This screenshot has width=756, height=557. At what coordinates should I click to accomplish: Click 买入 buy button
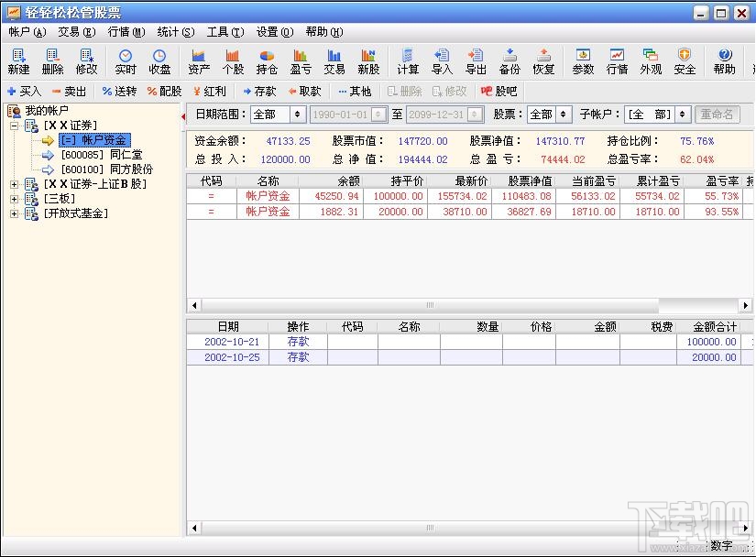[x=25, y=91]
